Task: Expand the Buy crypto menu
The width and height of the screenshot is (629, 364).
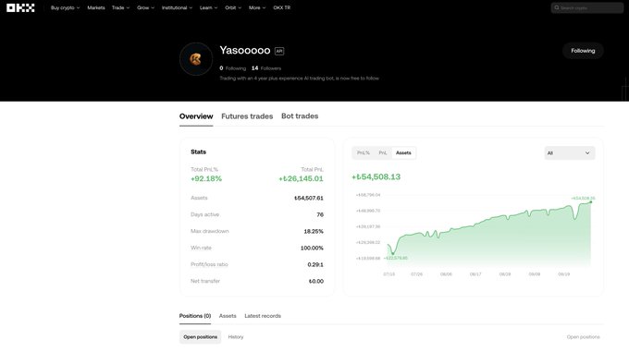Action: point(65,7)
